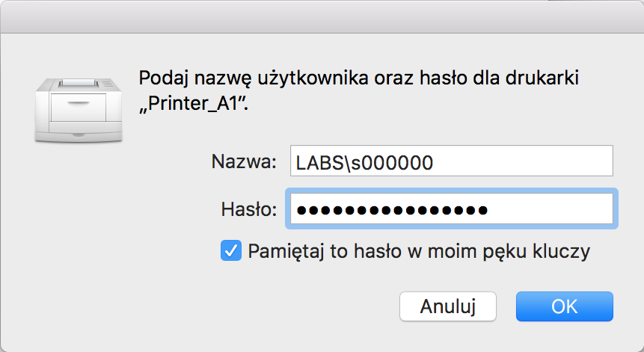This screenshot has height=352, width=644.
Task: Click the 'Nazwa:' field label
Action: tap(244, 161)
